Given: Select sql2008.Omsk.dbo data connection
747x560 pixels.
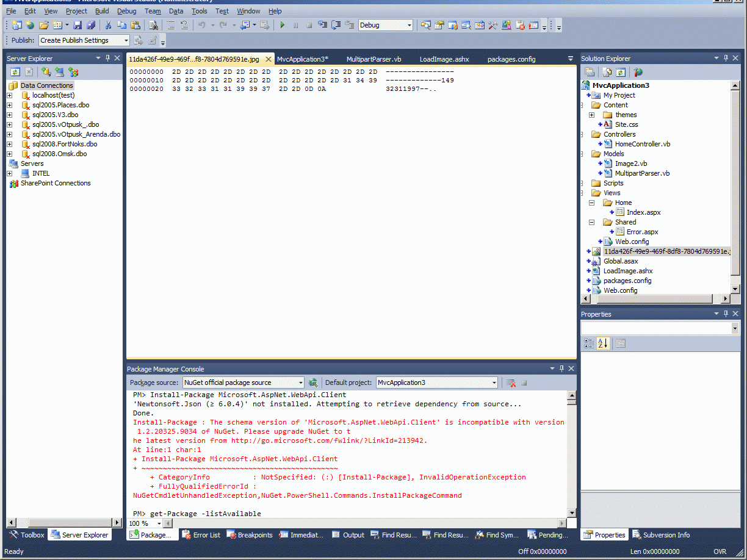Looking at the screenshot, I should [x=59, y=154].
